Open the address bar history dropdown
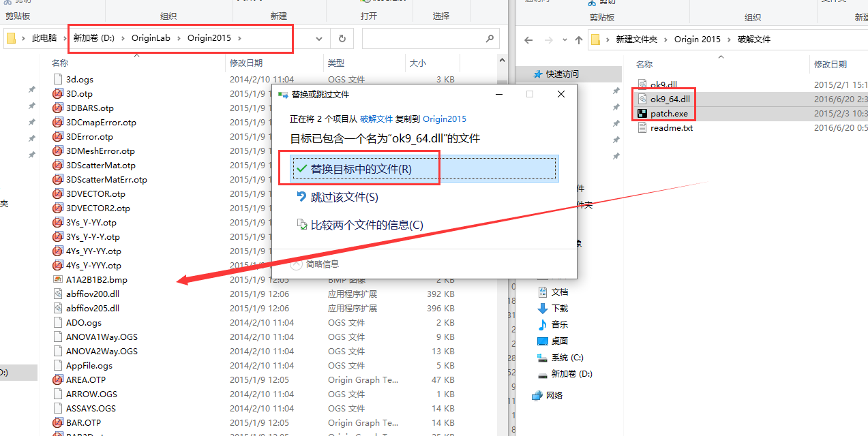 click(x=319, y=39)
